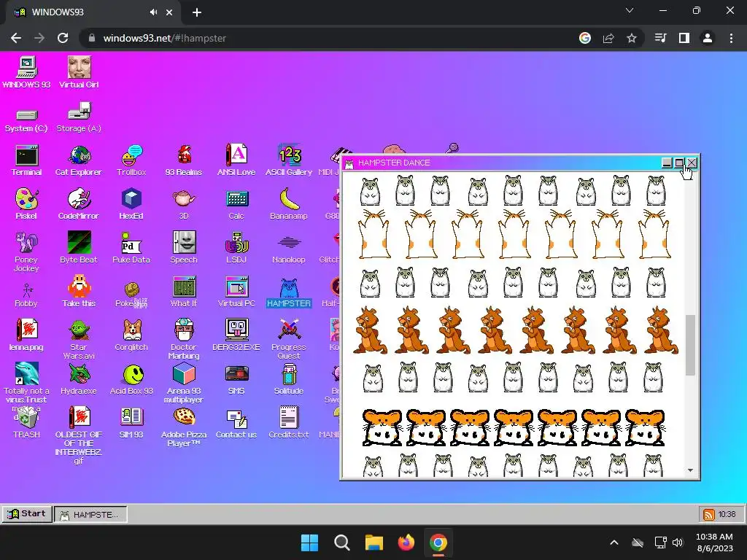Click the WINDOWS93 browser tab
The width and height of the screenshot is (747, 560).
93,12
